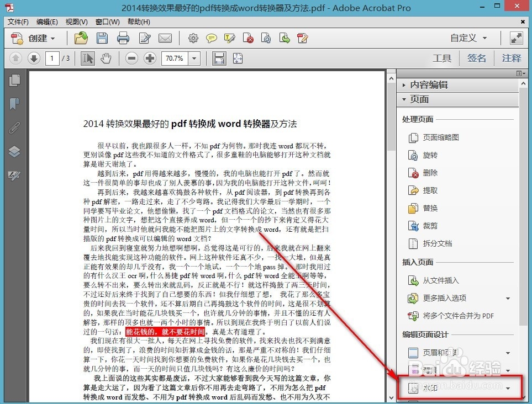Open the zoom level dropdown arrow
The image size is (532, 404).
[x=194, y=59]
